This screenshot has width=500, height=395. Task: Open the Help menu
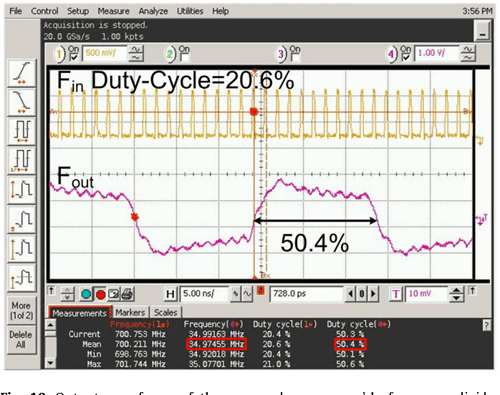(x=220, y=11)
